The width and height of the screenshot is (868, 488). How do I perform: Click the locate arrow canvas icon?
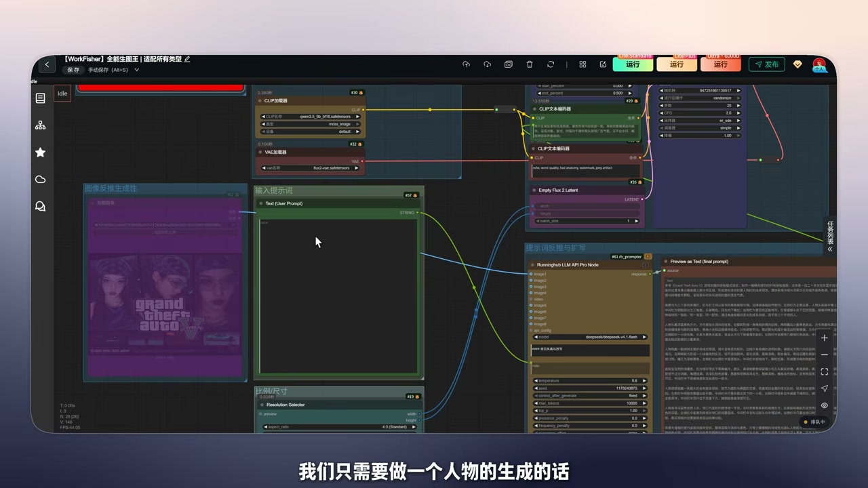click(825, 388)
